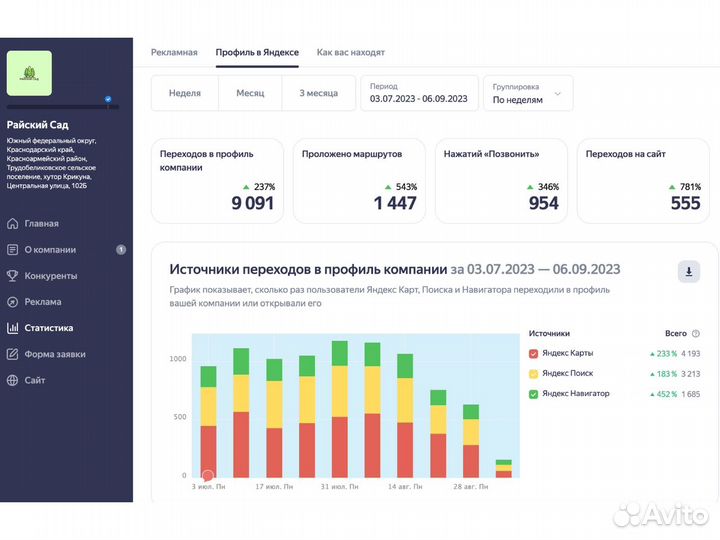The height and width of the screenshot is (540, 720).
Task: Click the 555 site visits value
Action: pos(686,203)
